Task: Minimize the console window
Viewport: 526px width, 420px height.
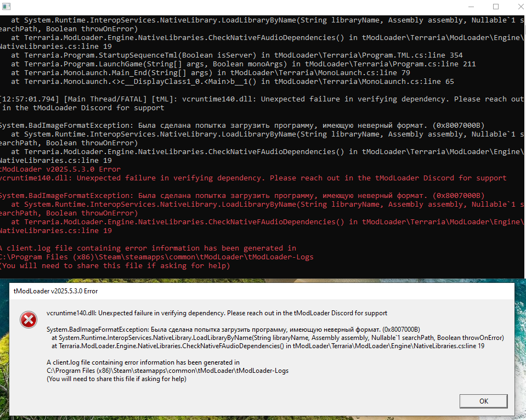Action: point(471,7)
